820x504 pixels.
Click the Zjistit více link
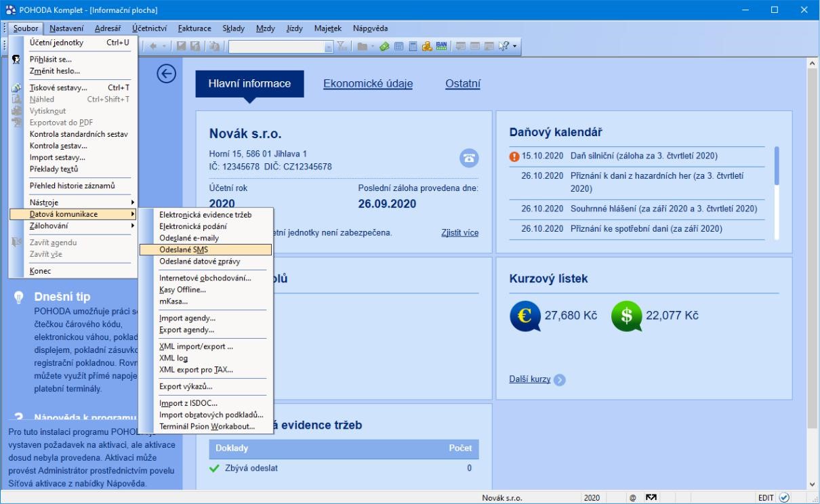(459, 232)
